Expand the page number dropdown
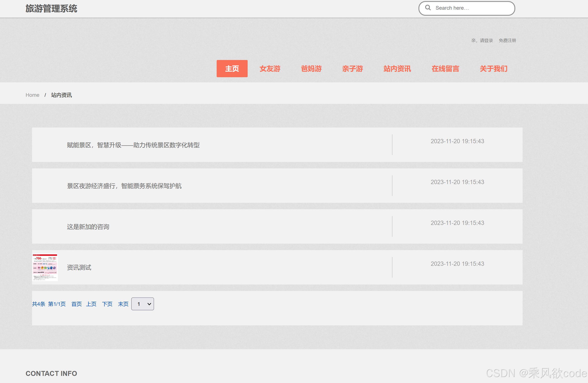The image size is (588, 383). (x=143, y=304)
